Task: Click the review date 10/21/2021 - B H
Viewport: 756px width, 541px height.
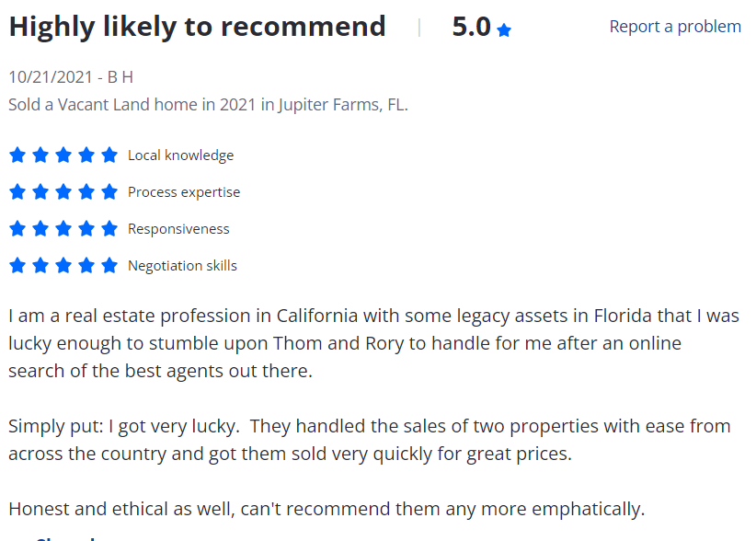Action: [71, 76]
